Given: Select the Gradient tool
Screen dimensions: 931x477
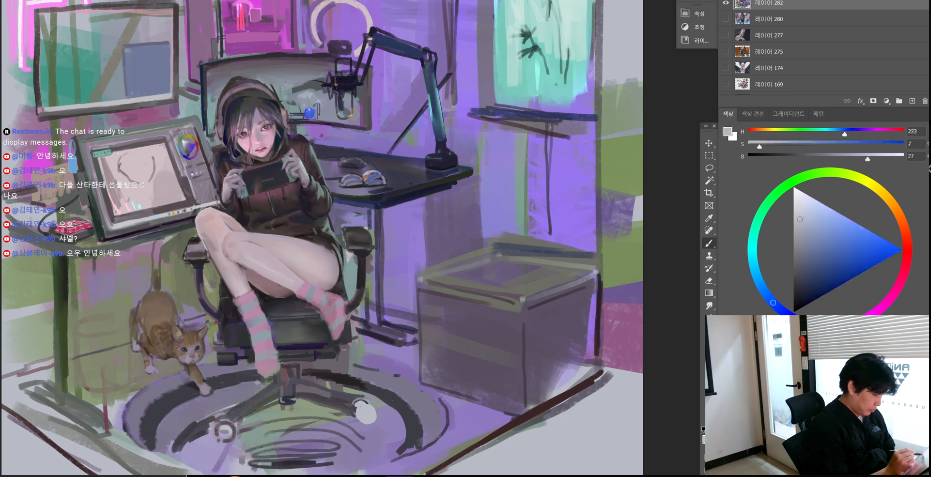Looking at the screenshot, I should tap(709, 293).
